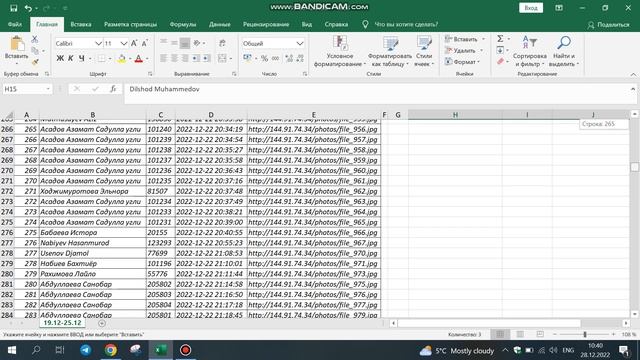Switch to Page Layout view in status bar
The height and width of the screenshot is (360, 640).
pyautogui.click(x=520, y=334)
